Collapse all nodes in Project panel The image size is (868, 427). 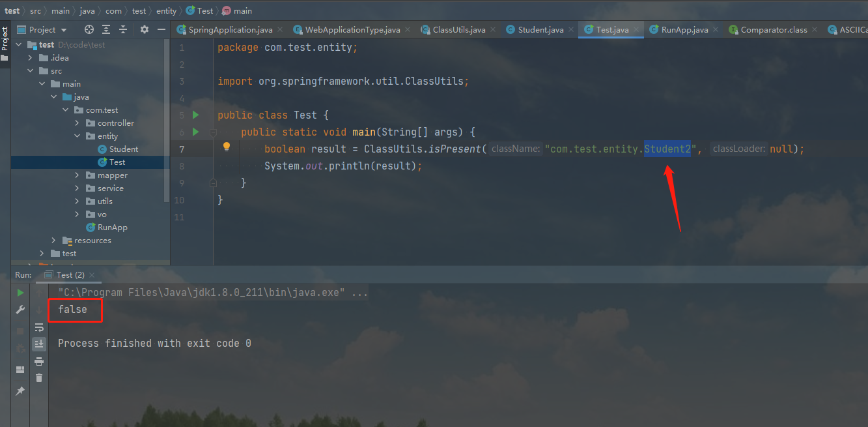click(123, 29)
